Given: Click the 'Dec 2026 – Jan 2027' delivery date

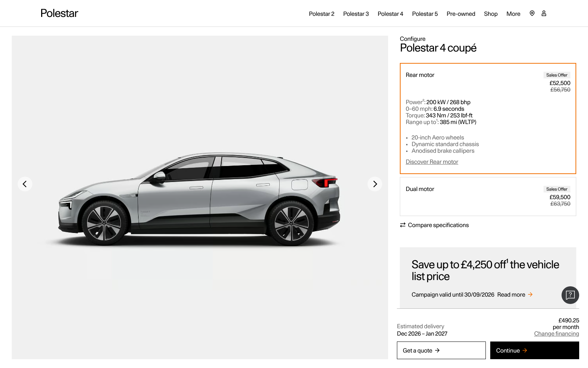Looking at the screenshot, I should tap(422, 334).
